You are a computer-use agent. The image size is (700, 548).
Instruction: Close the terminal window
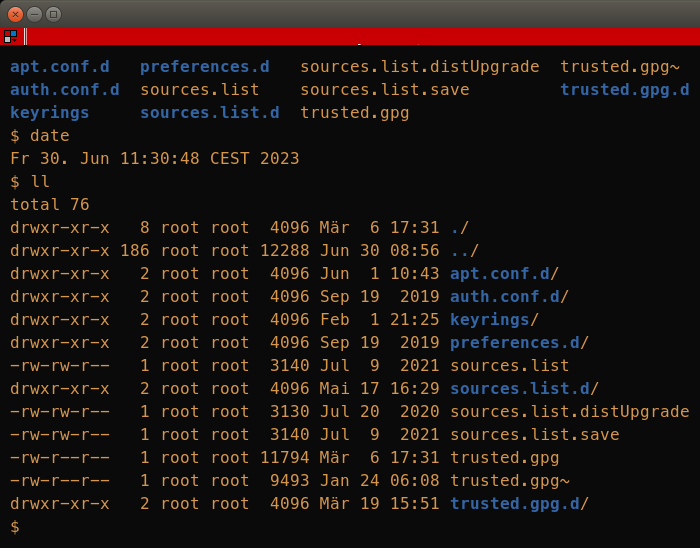coord(16,14)
